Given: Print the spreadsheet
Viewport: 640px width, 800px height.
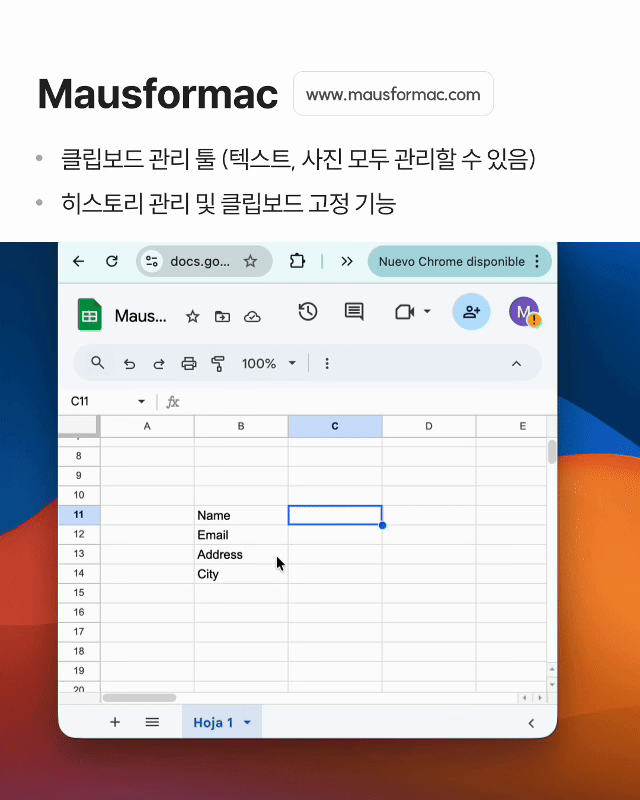Looking at the screenshot, I should pos(189,364).
